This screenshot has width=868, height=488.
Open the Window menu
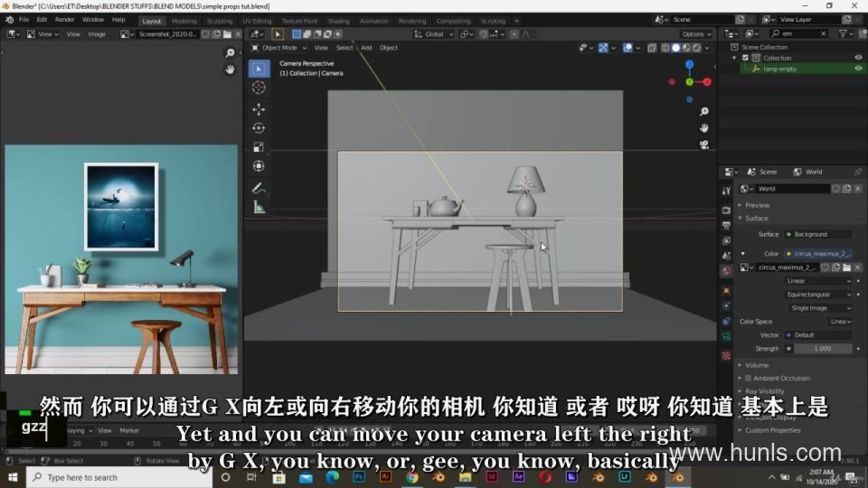pyautogui.click(x=93, y=19)
